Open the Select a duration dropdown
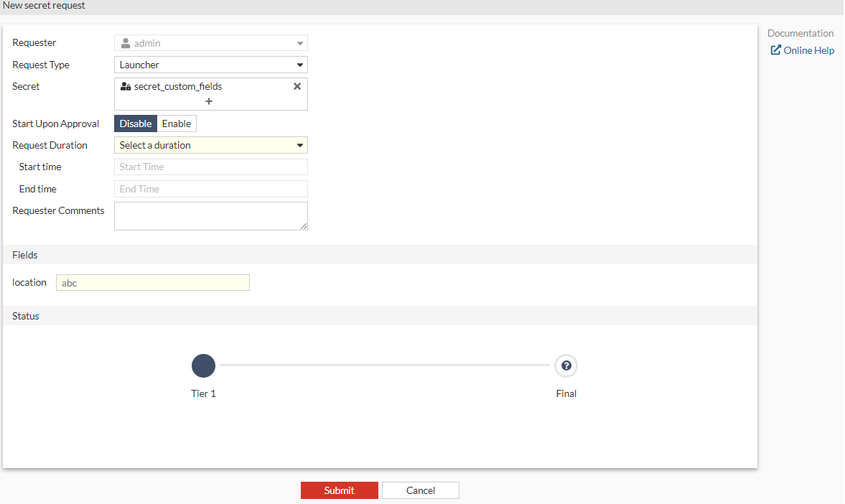This screenshot has height=504, width=845. pos(210,145)
